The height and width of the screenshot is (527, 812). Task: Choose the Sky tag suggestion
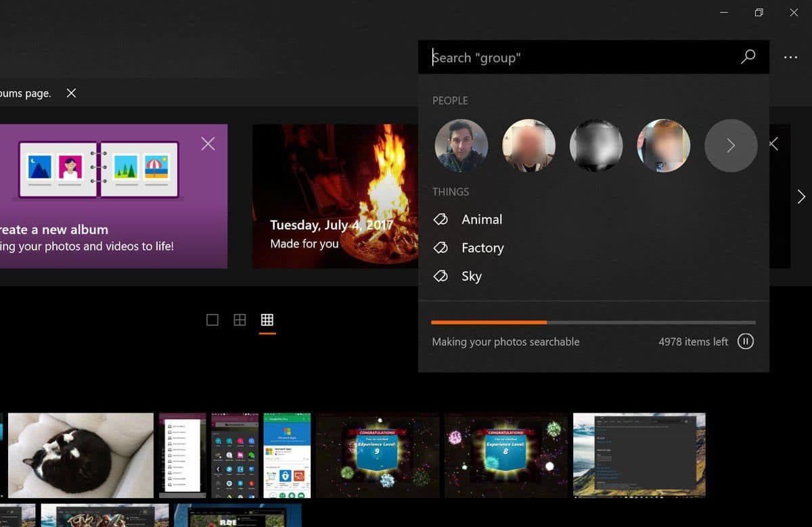tap(471, 276)
